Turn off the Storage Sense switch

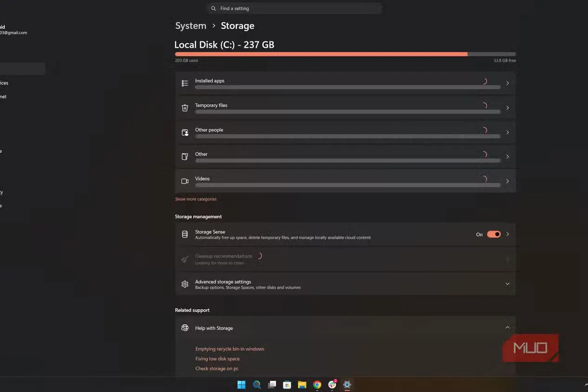[x=494, y=235]
